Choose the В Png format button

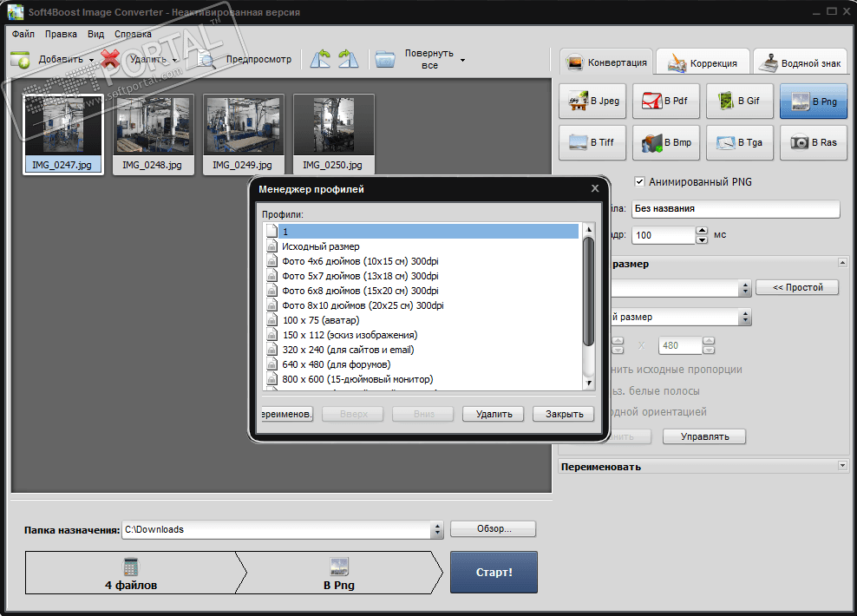tap(814, 102)
